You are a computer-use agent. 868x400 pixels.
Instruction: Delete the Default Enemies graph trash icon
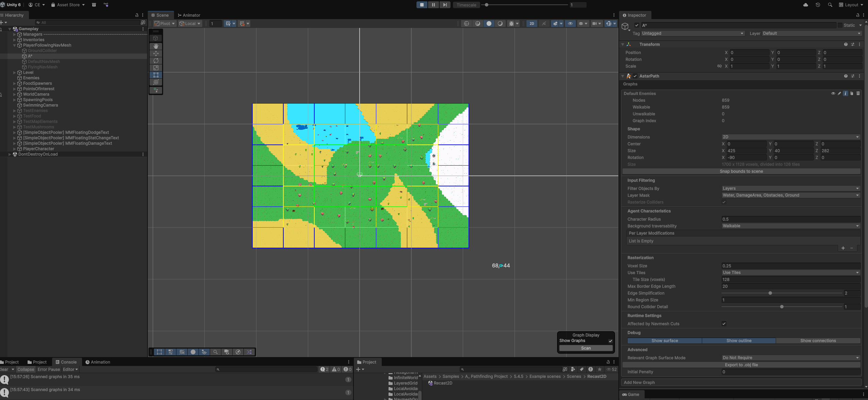858,93
